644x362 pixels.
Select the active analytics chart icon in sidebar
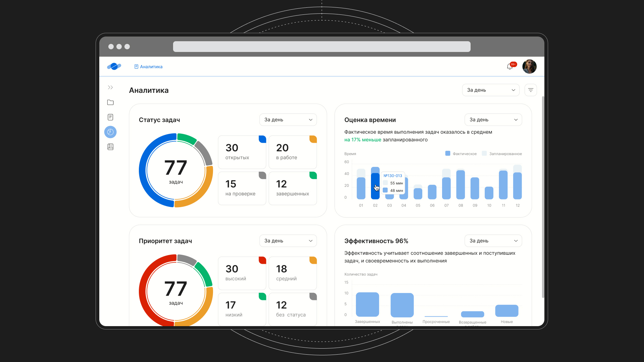[x=110, y=132]
